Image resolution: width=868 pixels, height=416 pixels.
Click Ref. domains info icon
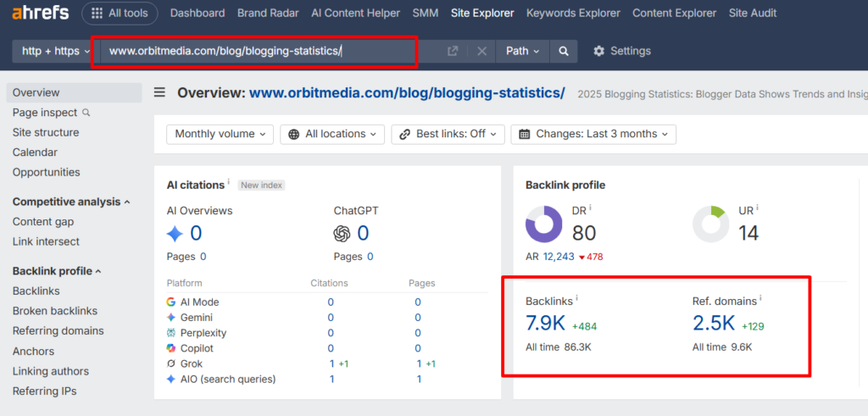point(760,298)
